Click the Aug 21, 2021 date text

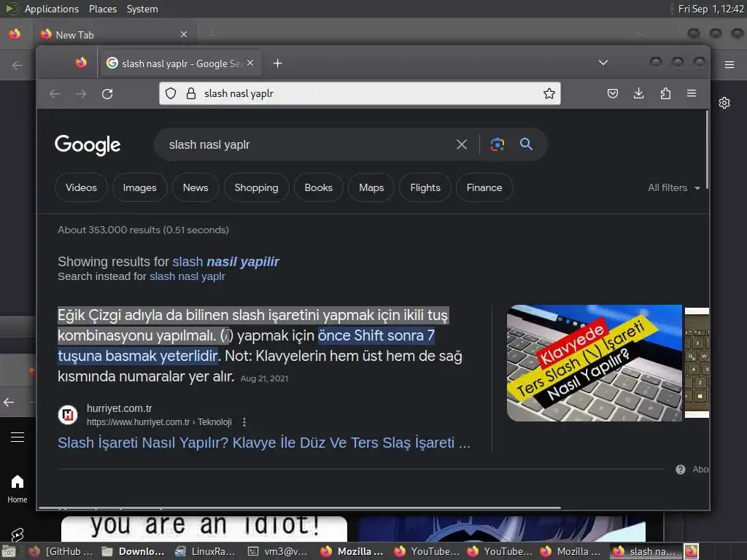[x=264, y=378]
